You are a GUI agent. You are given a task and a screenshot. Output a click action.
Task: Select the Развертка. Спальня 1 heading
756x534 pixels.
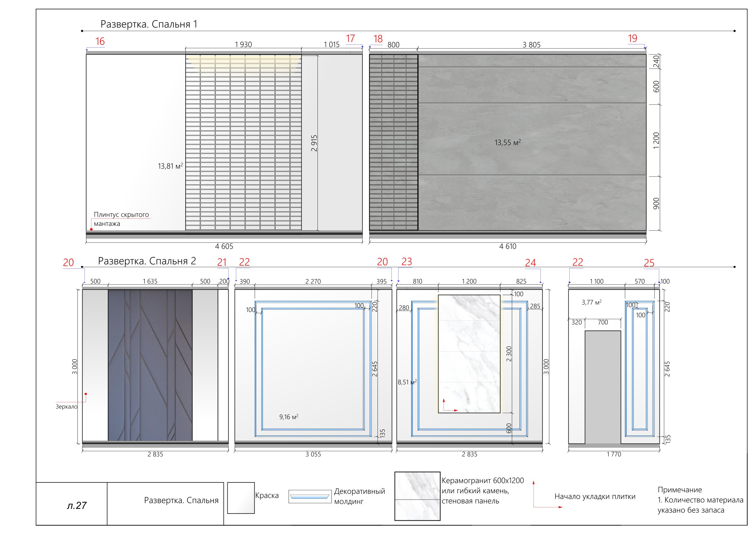[x=149, y=24]
